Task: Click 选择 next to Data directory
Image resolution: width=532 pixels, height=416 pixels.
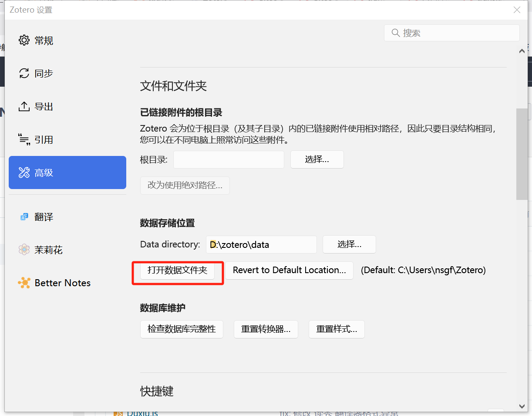Action: [349, 244]
